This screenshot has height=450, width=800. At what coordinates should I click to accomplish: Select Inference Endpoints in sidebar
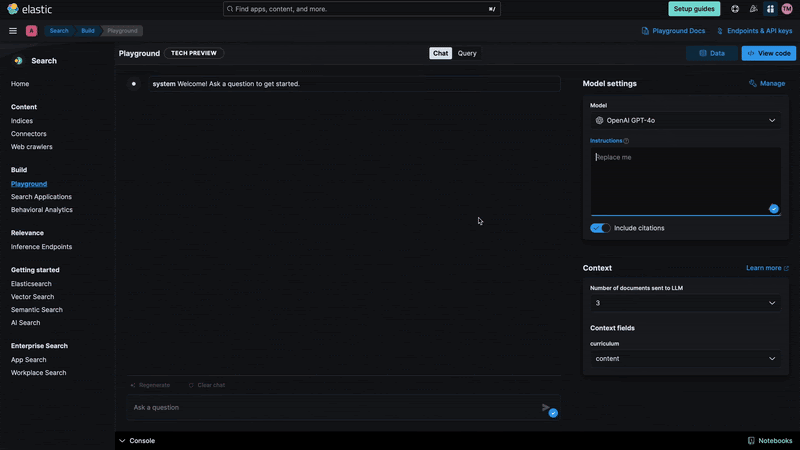41,247
